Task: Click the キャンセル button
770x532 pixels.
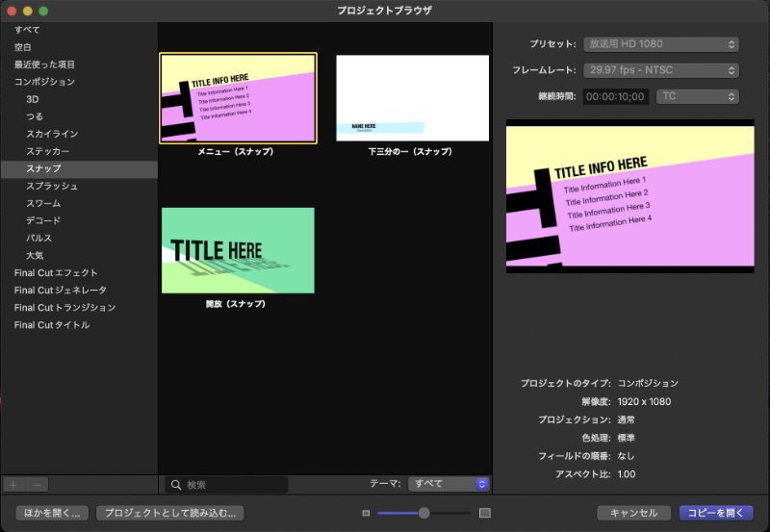Action: click(x=633, y=513)
